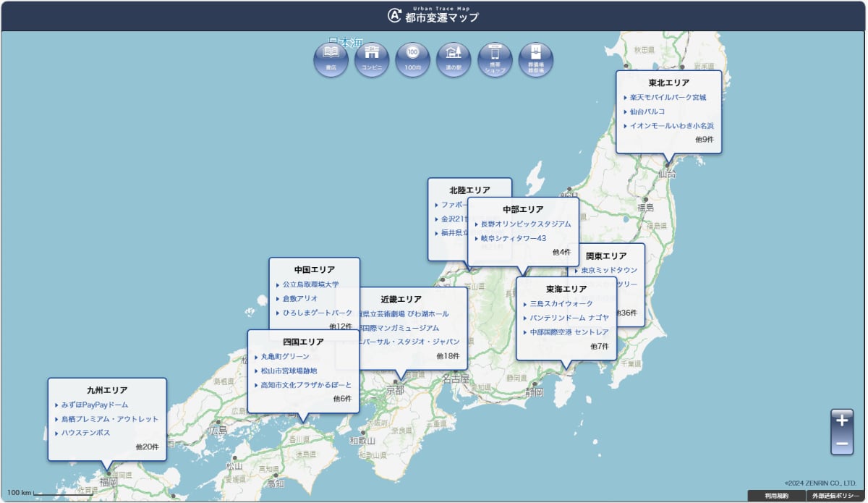Zoom out the map with minus button
Screen dimensions: 868x503
click(841, 443)
